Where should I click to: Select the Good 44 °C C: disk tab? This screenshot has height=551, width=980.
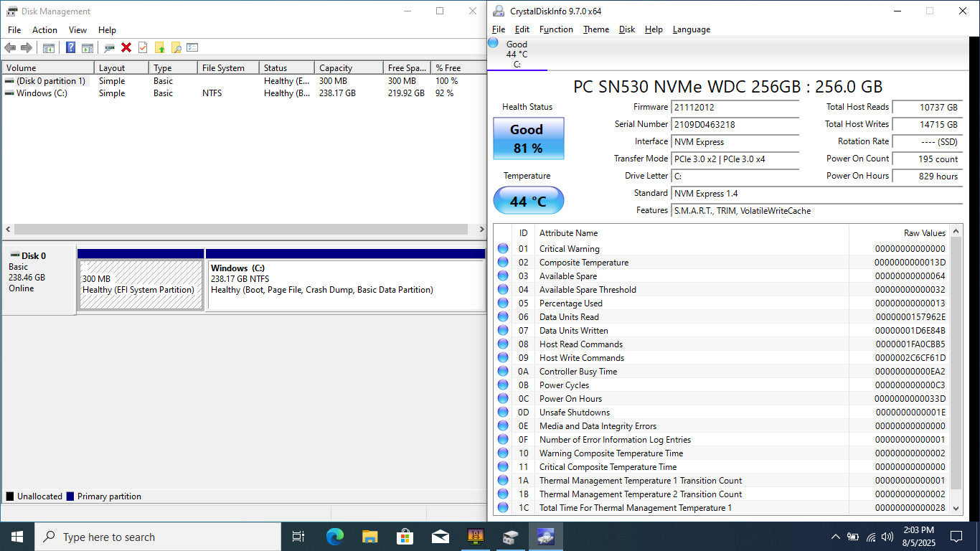pos(517,55)
